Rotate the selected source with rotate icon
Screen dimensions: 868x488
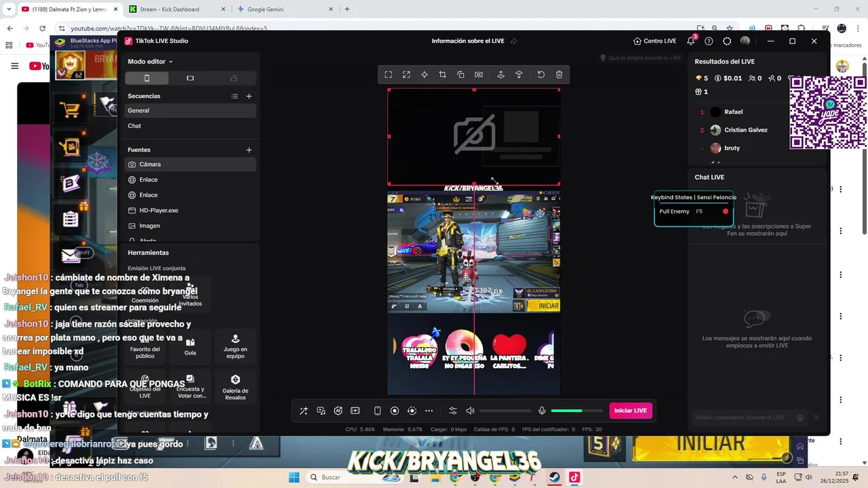tap(460, 75)
